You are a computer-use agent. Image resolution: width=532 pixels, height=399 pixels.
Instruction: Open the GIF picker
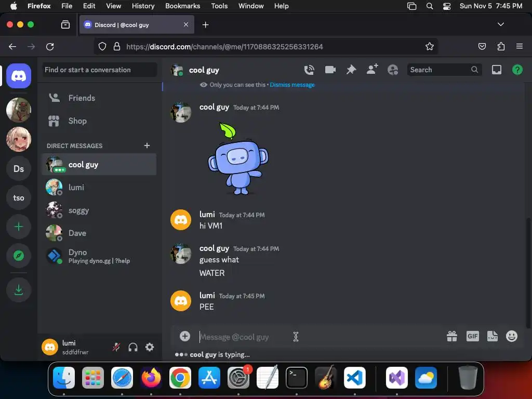[472, 336]
